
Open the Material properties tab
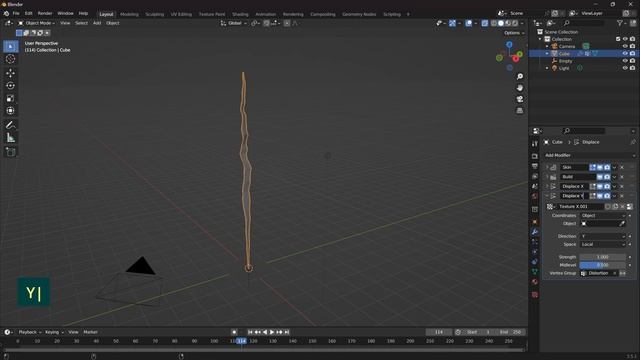coord(535,282)
